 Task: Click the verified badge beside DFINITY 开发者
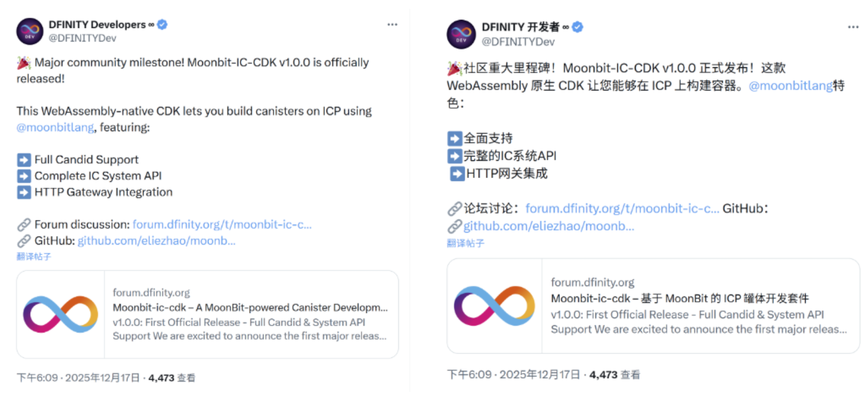pos(578,27)
